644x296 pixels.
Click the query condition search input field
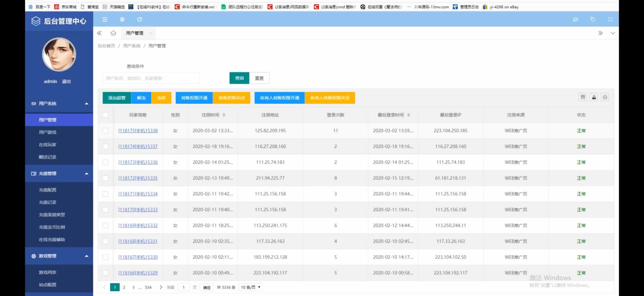pos(151,78)
